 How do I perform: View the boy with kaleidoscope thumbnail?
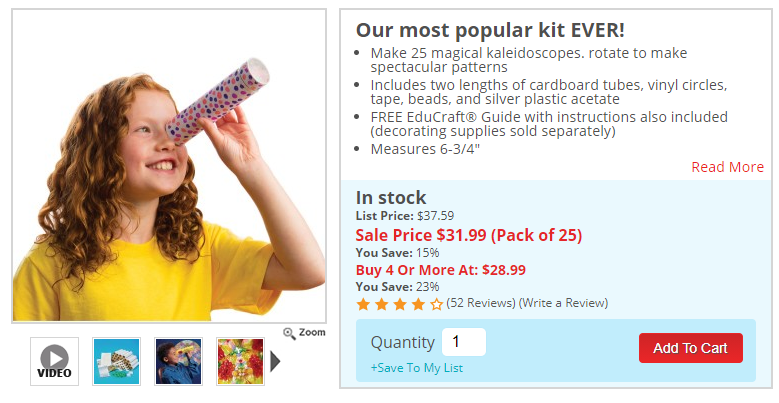click(x=178, y=361)
